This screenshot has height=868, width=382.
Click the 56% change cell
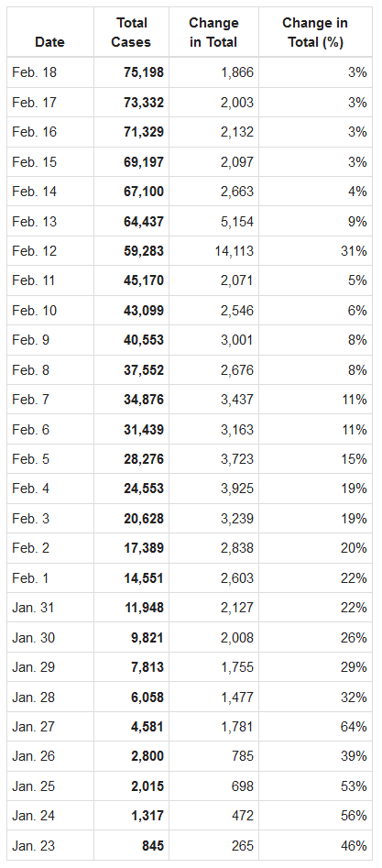tap(354, 817)
